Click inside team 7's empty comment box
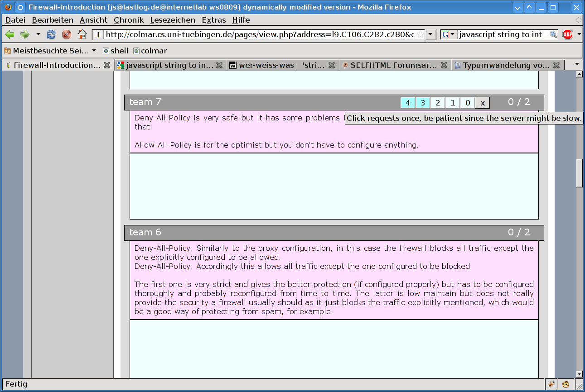Image resolution: width=585 pixels, height=392 pixels. click(x=334, y=186)
